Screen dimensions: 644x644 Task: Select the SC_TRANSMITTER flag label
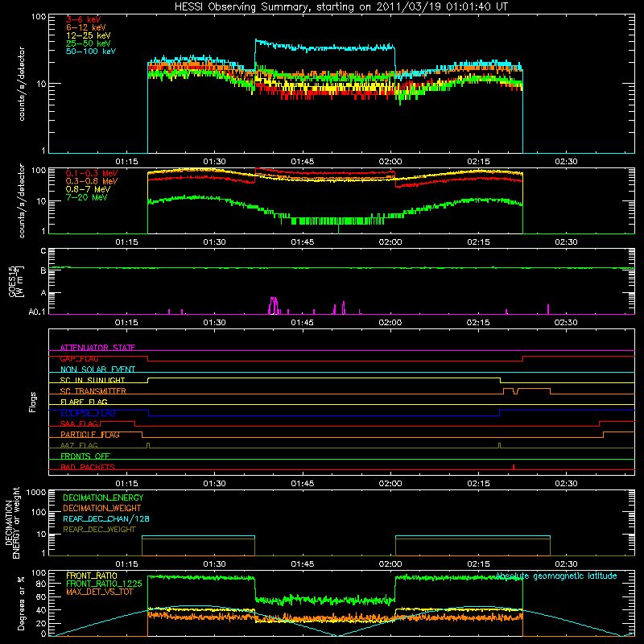93,391
